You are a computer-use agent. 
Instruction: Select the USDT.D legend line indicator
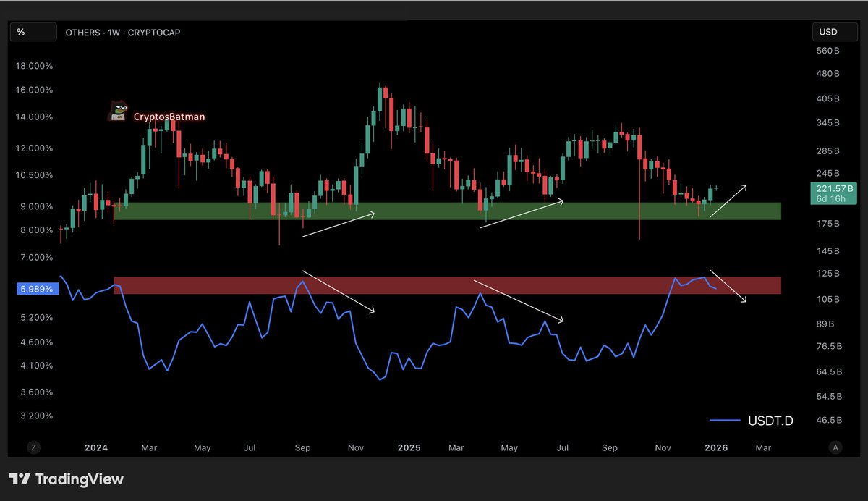click(x=723, y=421)
